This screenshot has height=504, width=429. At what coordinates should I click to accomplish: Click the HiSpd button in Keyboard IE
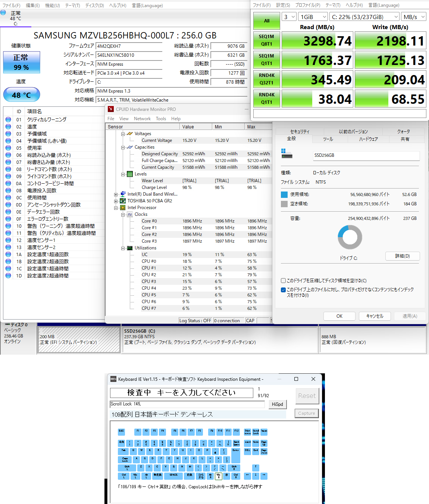pos(277,404)
